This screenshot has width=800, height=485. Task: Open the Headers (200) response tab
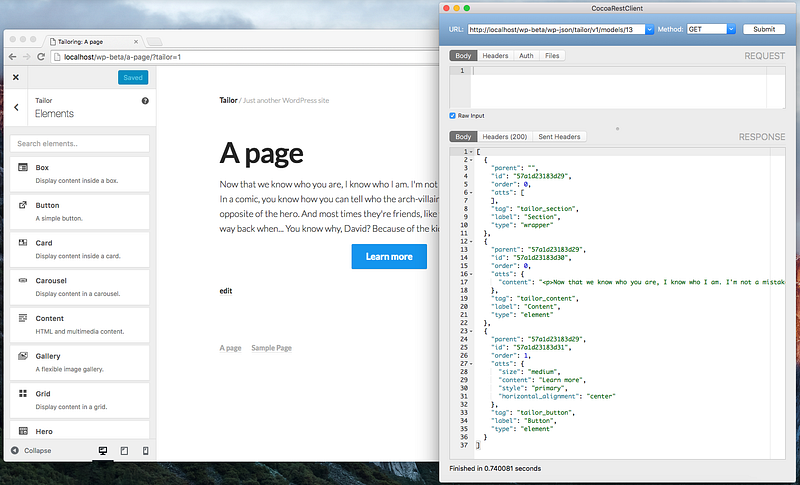pos(505,137)
